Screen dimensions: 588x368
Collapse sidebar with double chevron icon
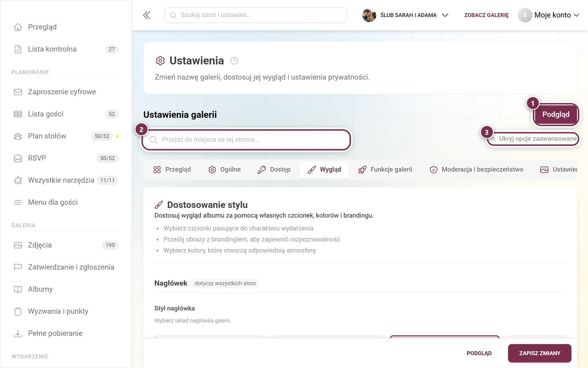pyautogui.click(x=147, y=15)
